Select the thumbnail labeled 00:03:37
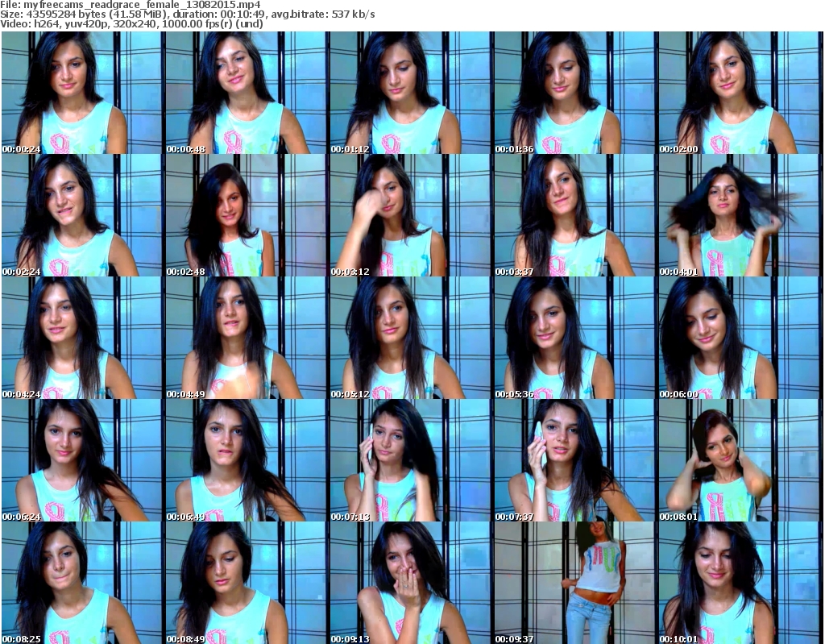This screenshot has width=825, height=644. (575, 215)
